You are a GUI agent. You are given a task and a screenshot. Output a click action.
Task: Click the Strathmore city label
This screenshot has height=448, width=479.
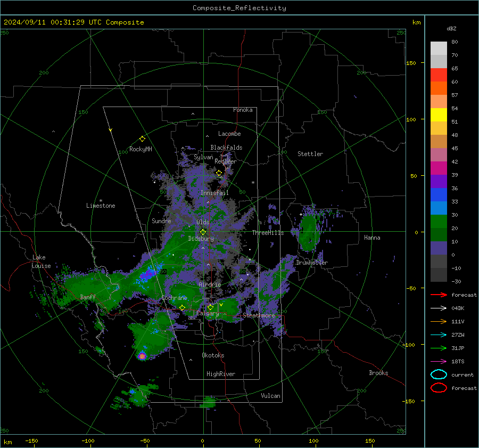259,315
